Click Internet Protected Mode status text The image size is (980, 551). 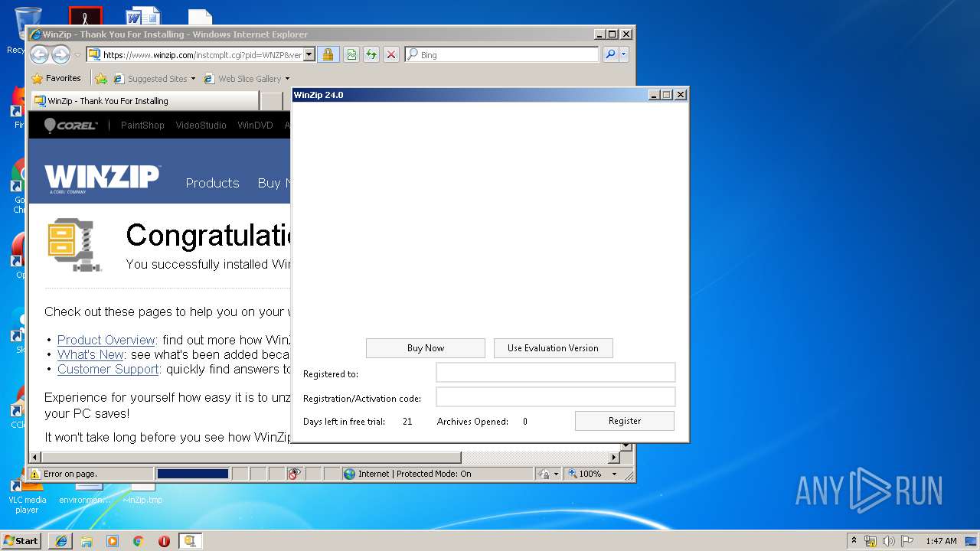coord(415,474)
